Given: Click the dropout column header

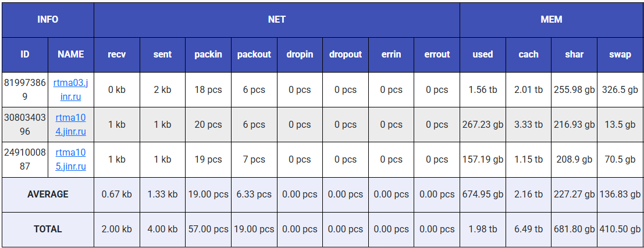Looking at the screenshot, I should (x=346, y=54).
